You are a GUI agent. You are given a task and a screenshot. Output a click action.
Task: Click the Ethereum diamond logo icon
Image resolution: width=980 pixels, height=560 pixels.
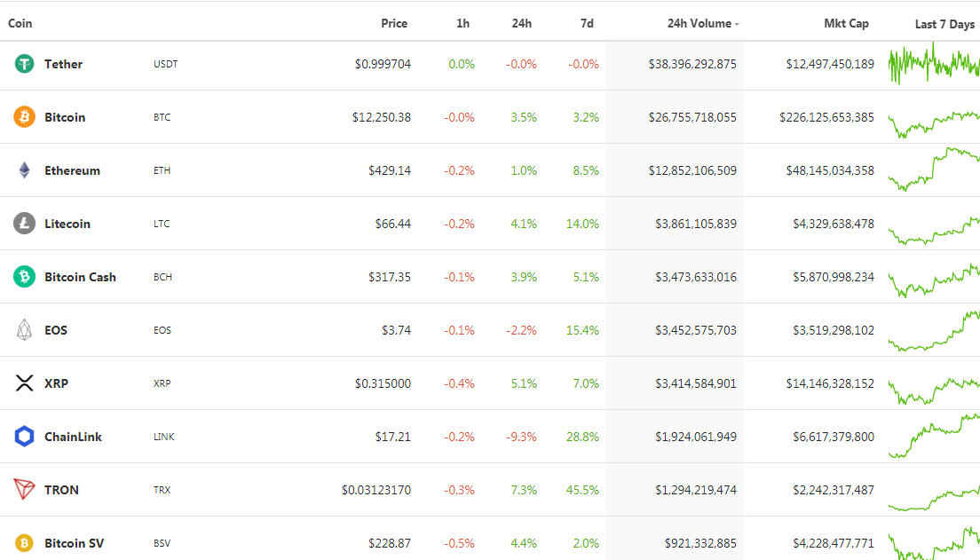24,170
